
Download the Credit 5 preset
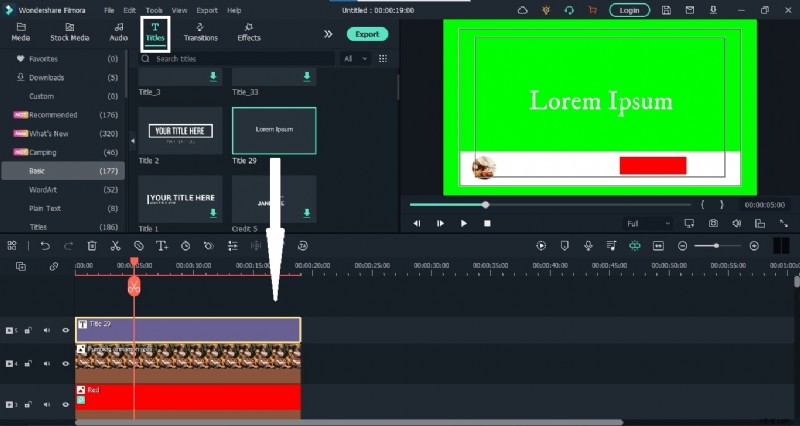(307, 213)
